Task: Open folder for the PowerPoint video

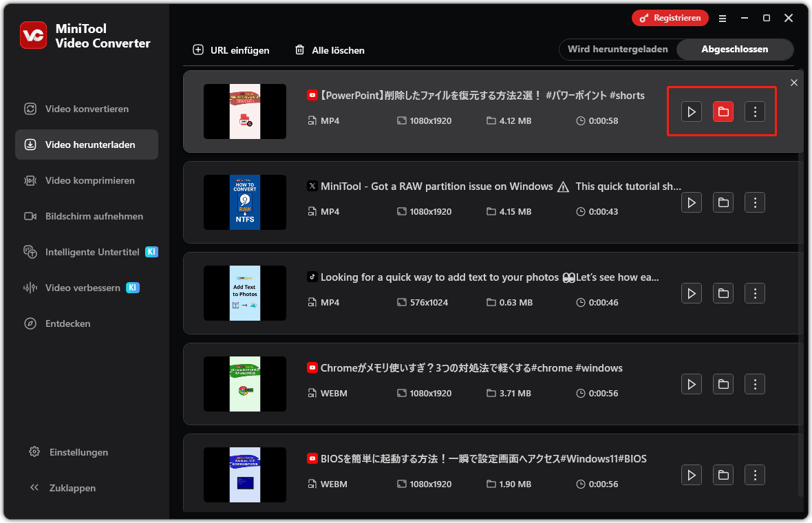Action: 723,112
